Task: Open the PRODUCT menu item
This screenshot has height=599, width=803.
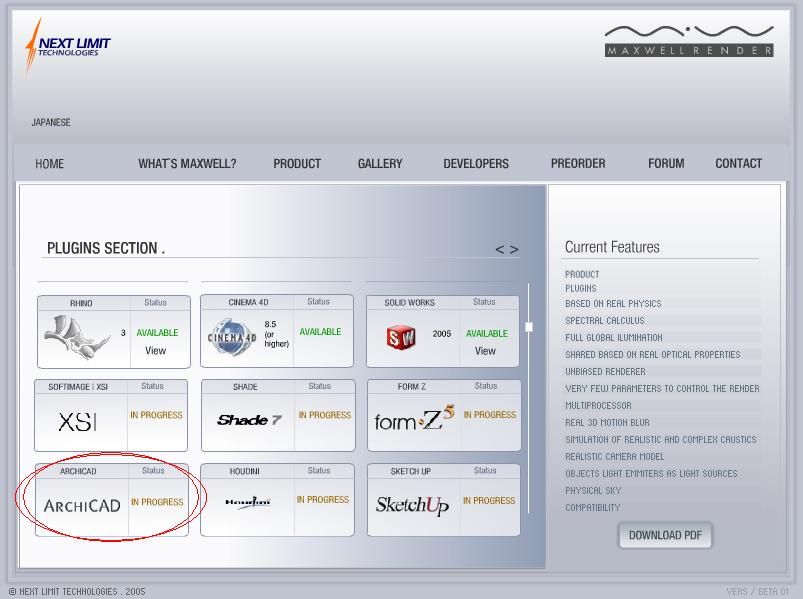Action: [297, 164]
